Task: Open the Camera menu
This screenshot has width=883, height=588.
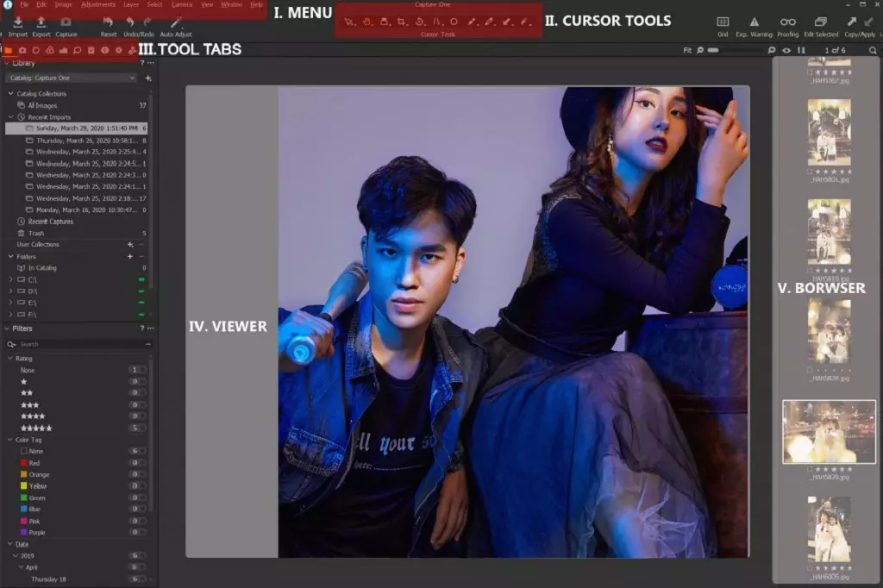Action: pyautogui.click(x=182, y=4)
